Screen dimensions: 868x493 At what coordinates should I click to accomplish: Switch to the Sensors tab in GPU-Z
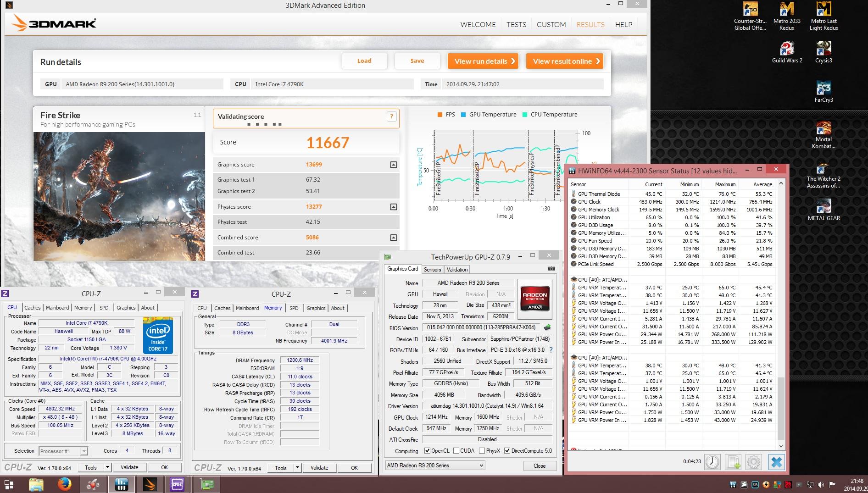coord(432,270)
